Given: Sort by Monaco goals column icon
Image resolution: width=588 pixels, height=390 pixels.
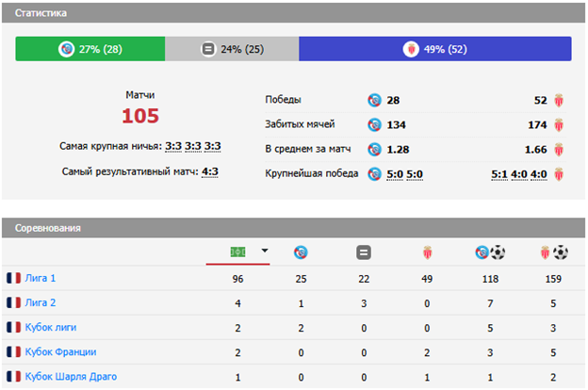Looking at the screenshot, I should 552,252.
